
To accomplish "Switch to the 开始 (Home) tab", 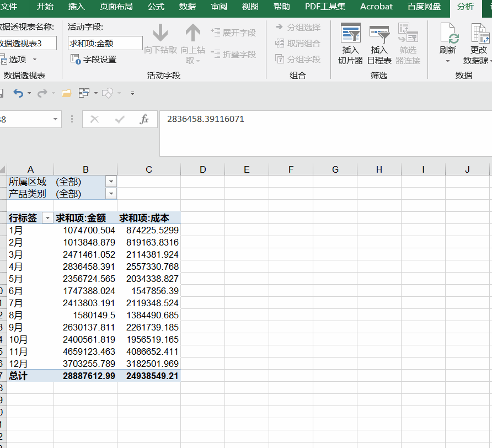I will pyautogui.click(x=45, y=7).
